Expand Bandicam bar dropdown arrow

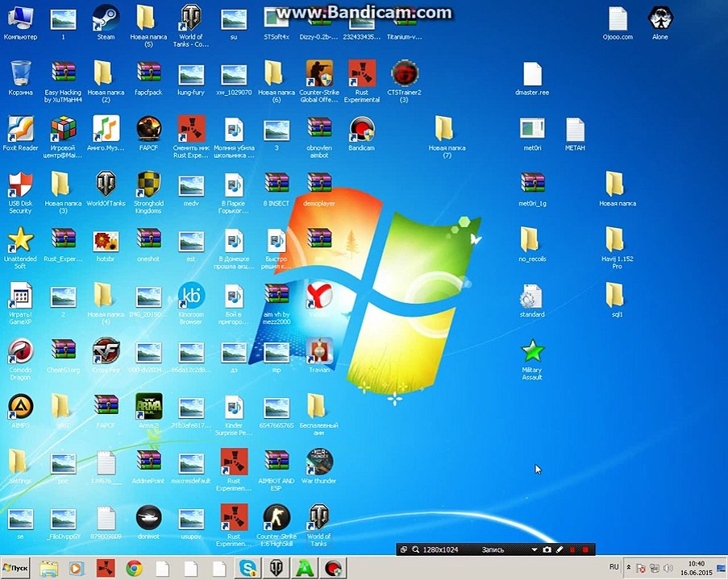click(x=535, y=550)
